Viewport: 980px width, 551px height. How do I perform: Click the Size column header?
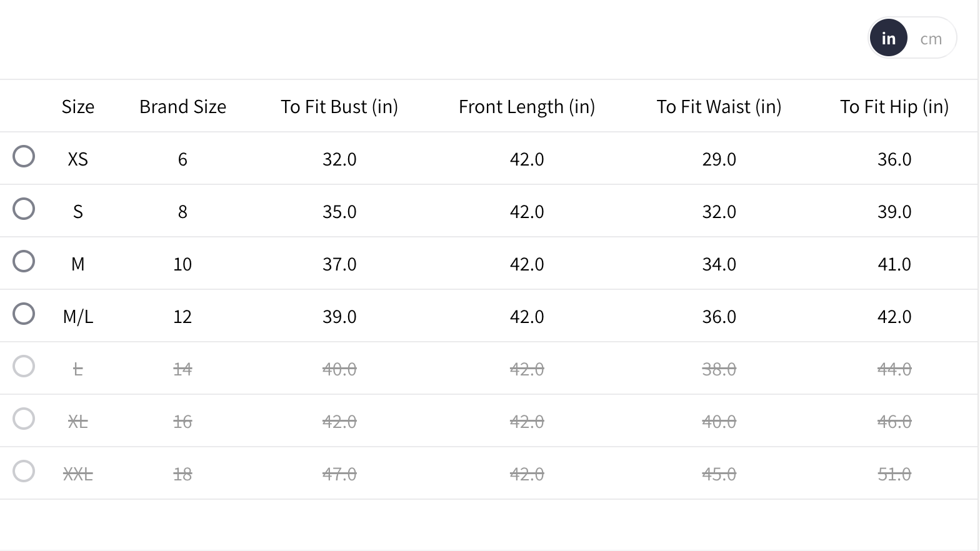(x=78, y=107)
